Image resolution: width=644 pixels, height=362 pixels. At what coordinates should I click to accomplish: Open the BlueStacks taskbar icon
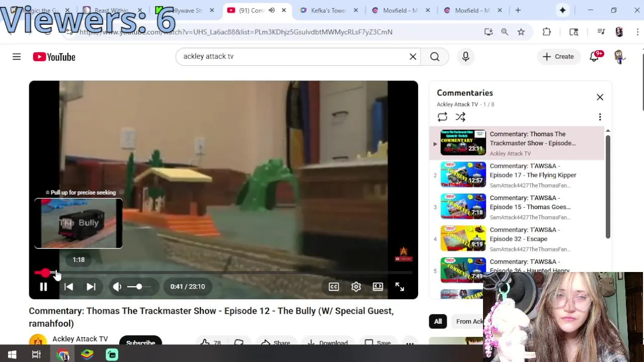point(88,355)
